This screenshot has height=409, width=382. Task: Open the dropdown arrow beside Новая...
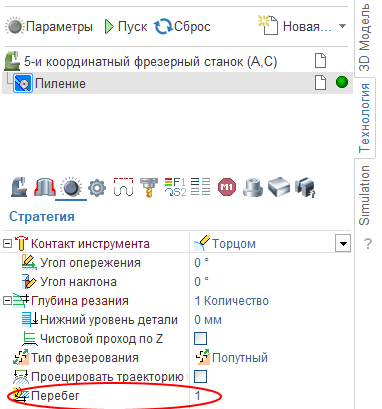coord(342,26)
